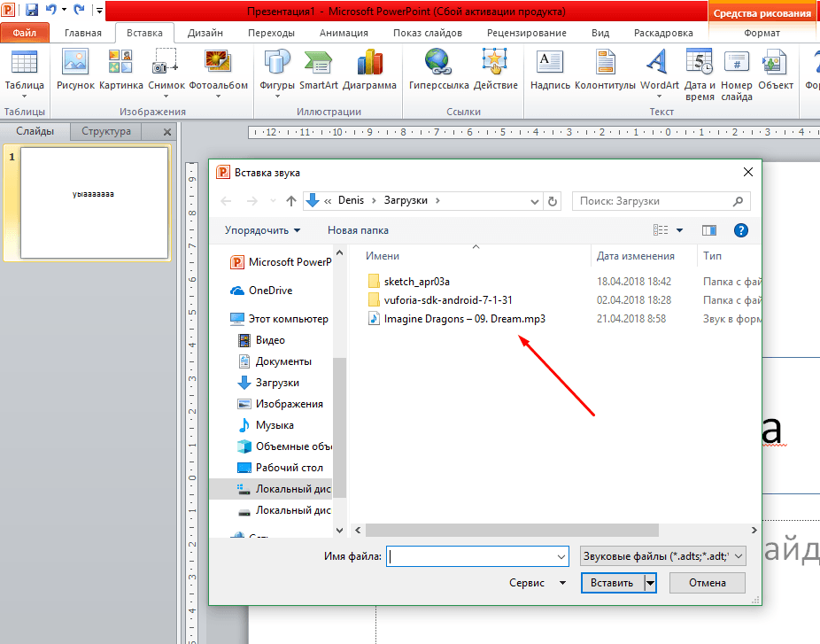Show the preview pane in dialog
Viewport: 820px width, 644px height.
coord(708,230)
